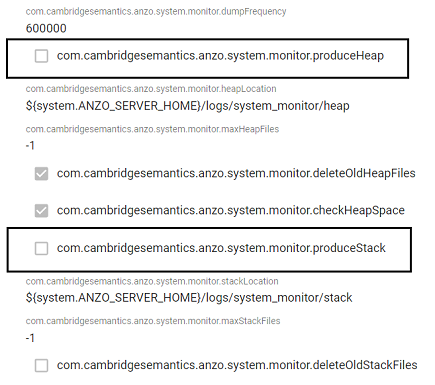Viewport: 435px width, 385px height.
Task: Click the produceStack label text
Action: point(221,248)
